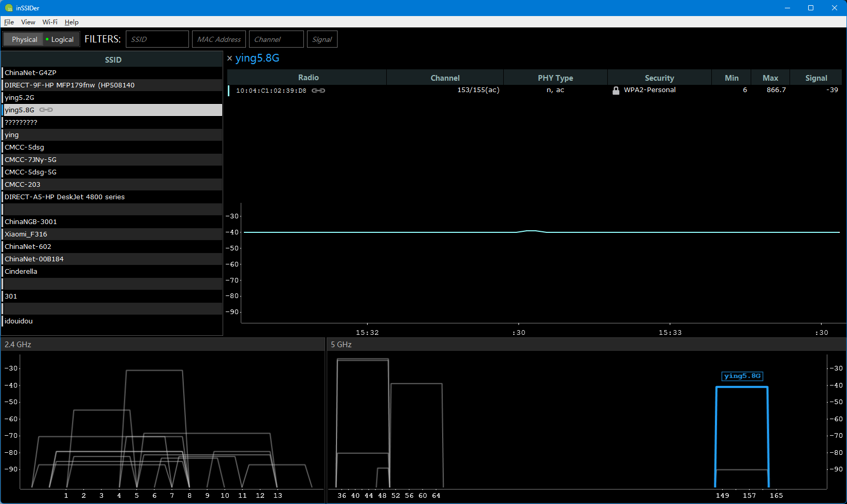
Task: Switch to Logical view mode
Action: click(62, 39)
